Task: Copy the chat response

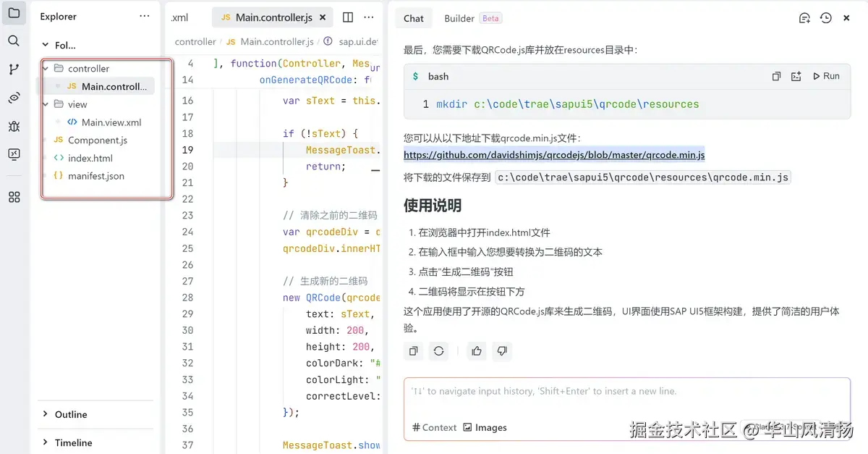Action: [x=414, y=351]
